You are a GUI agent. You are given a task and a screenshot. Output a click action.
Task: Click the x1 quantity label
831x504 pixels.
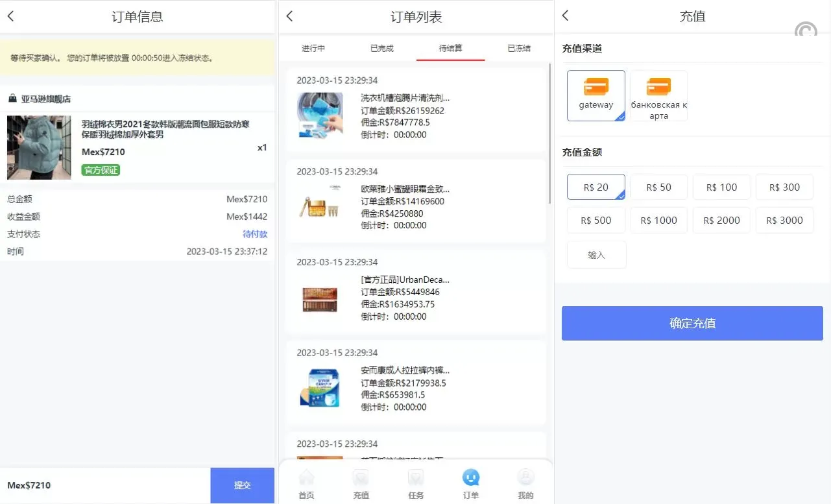pos(262,147)
